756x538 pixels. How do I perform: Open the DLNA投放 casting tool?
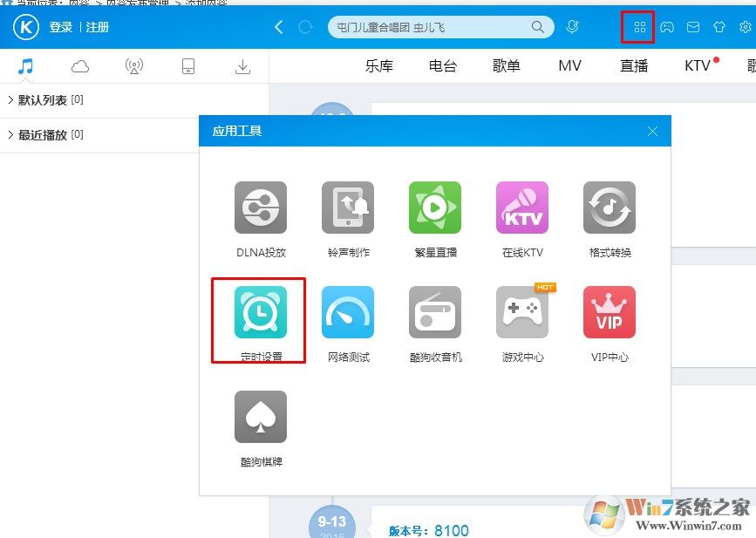(x=261, y=208)
